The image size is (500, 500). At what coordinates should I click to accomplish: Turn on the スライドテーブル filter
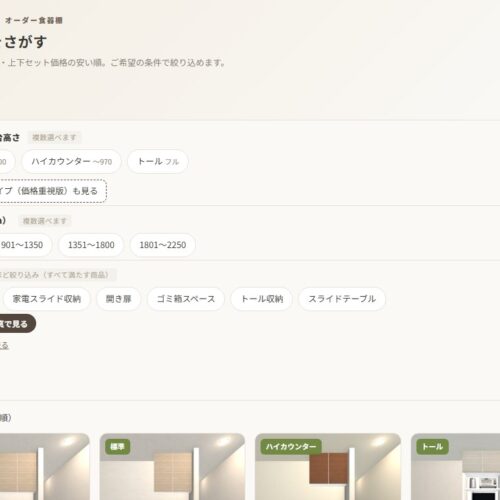click(x=342, y=299)
